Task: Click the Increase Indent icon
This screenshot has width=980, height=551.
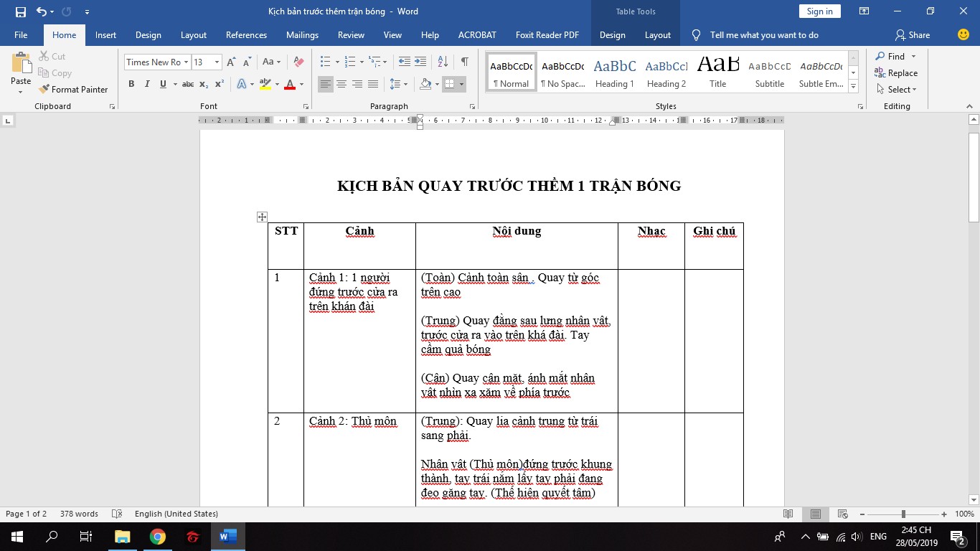Action: [x=420, y=62]
